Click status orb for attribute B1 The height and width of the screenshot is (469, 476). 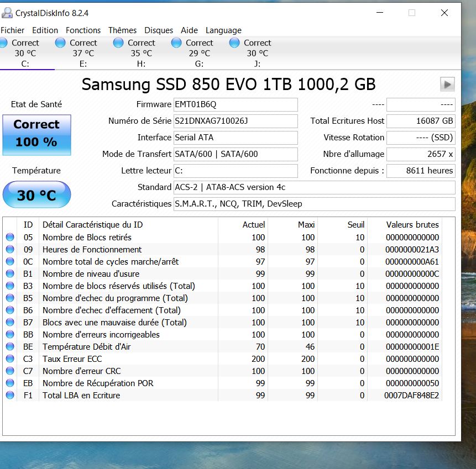click(x=10, y=273)
